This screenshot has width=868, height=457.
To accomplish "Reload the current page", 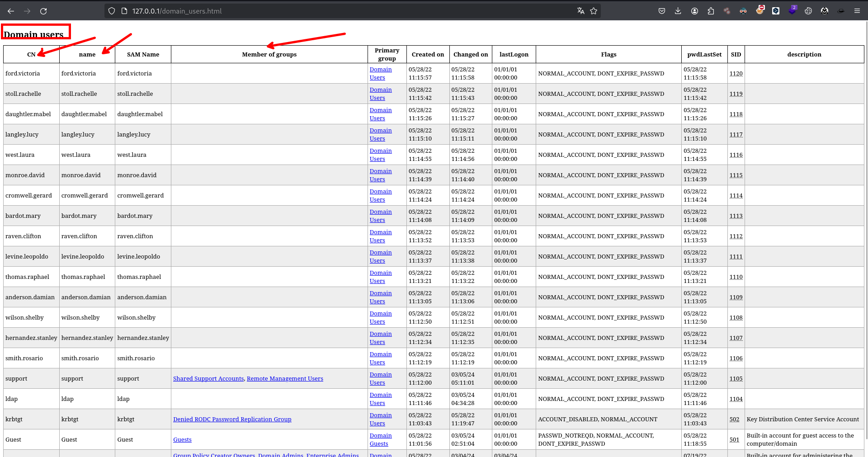I will [x=43, y=11].
